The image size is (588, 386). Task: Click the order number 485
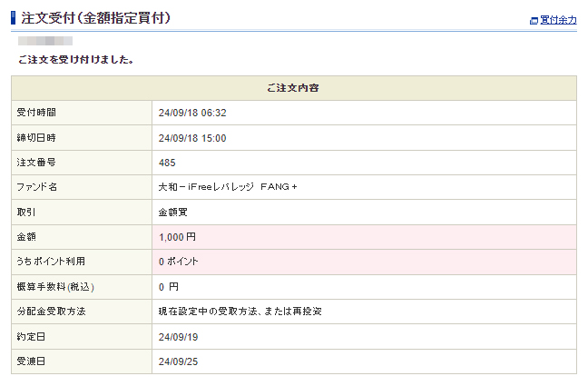[167, 163]
